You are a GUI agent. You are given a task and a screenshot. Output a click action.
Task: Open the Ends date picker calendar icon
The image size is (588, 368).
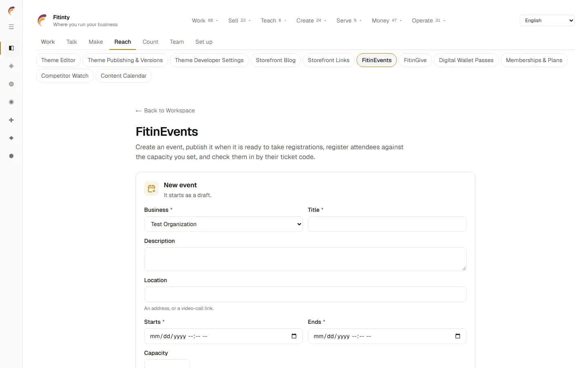[x=458, y=336]
